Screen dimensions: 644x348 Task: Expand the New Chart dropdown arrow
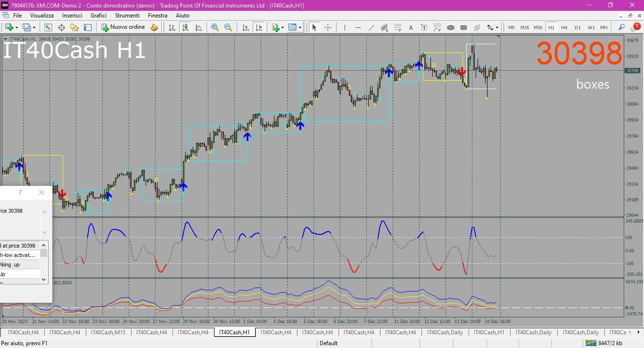coord(17,27)
